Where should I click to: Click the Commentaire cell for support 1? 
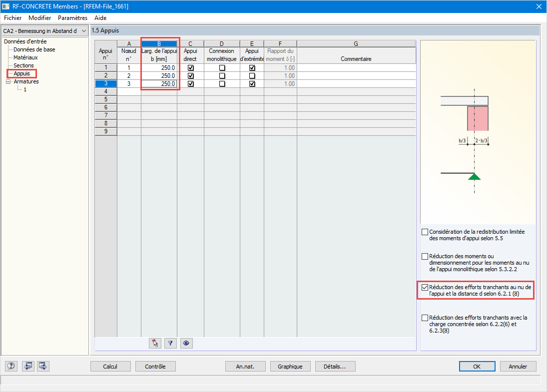click(356, 67)
